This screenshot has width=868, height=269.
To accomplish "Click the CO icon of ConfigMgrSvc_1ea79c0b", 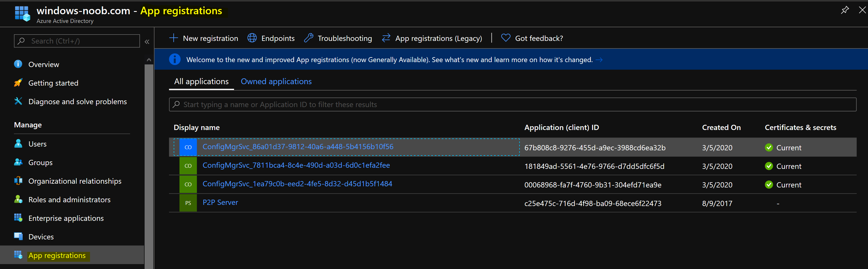I will 188,184.
